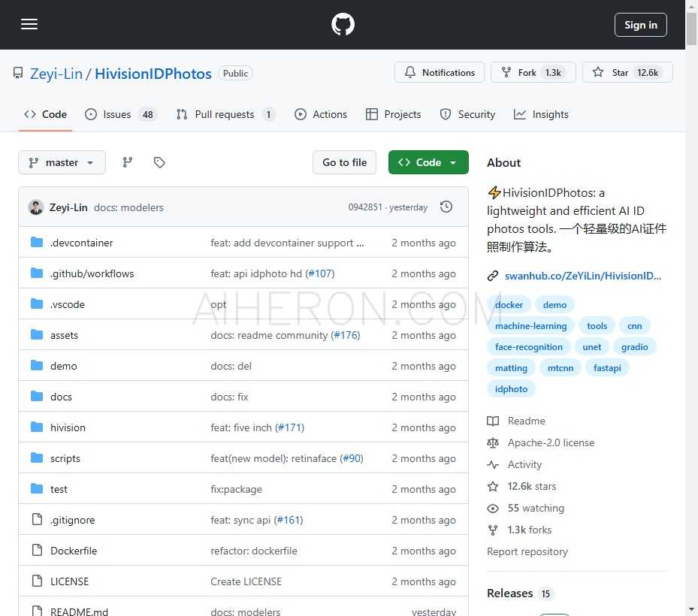Select the machine-learning topic tag
Image resolution: width=698 pixels, height=616 pixels.
click(x=530, y=326)
